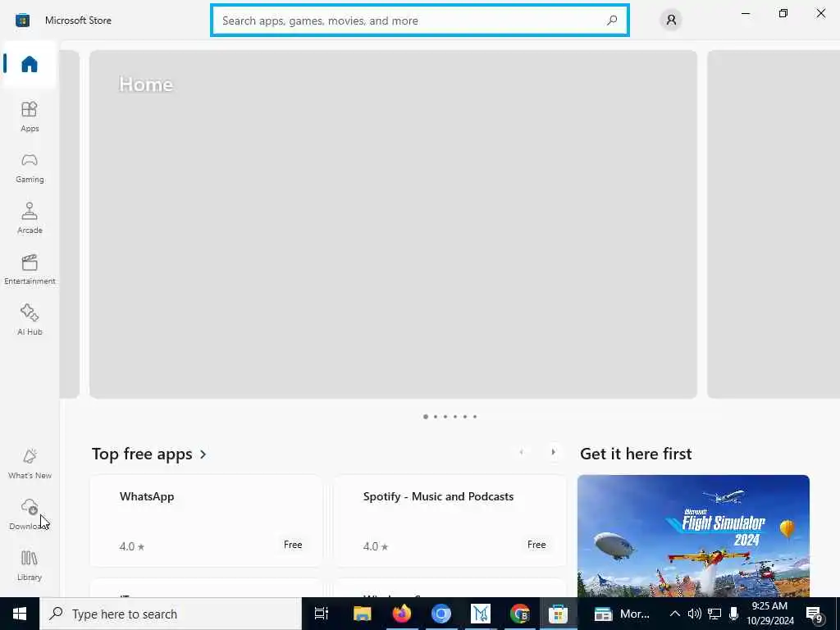Click the Get it here first heading
Image resolution: width=840 pixels, height=630 pixels.
[x=636, y=454]
